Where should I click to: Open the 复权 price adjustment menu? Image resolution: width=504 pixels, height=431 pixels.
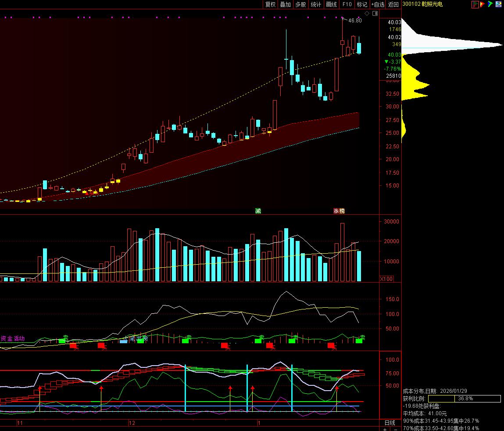point(270,4)
